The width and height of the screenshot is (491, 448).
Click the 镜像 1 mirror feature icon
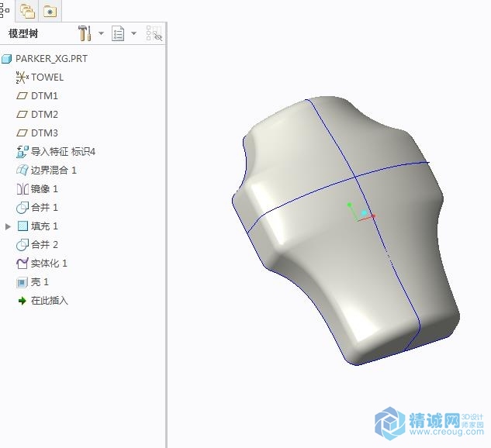22,189
